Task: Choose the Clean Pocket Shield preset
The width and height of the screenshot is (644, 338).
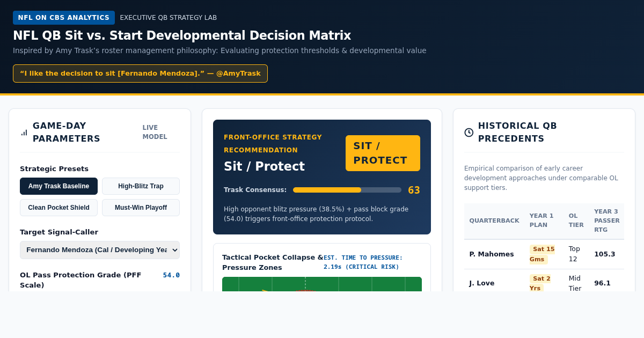Action: point(58,208)
